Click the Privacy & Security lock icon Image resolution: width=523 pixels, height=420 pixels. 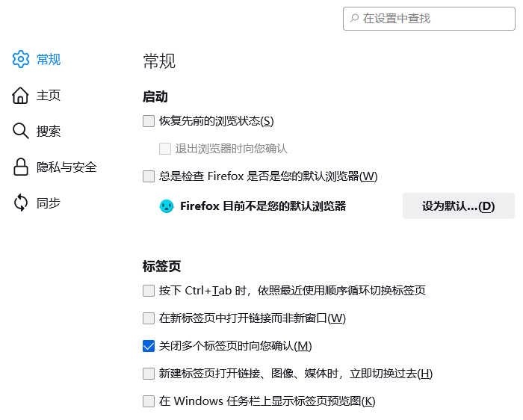21,167
